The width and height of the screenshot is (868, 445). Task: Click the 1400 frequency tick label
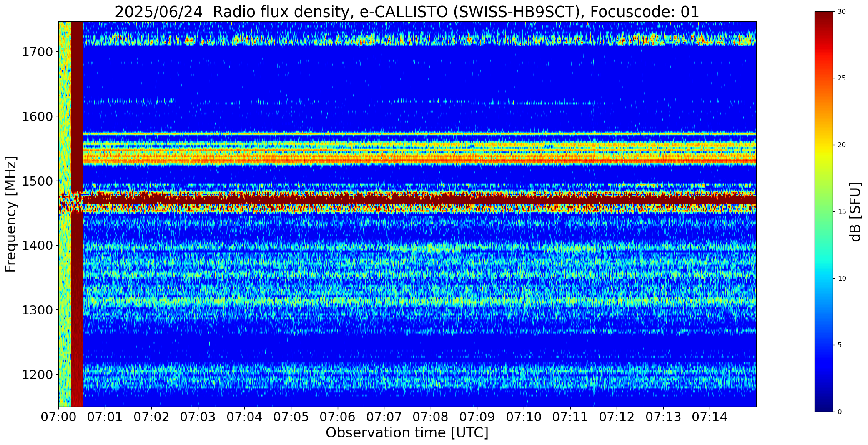37,246
